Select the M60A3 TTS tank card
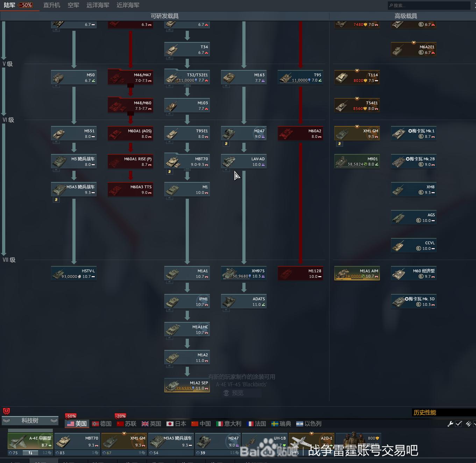476x463 pixels. [x=130, y=189]
